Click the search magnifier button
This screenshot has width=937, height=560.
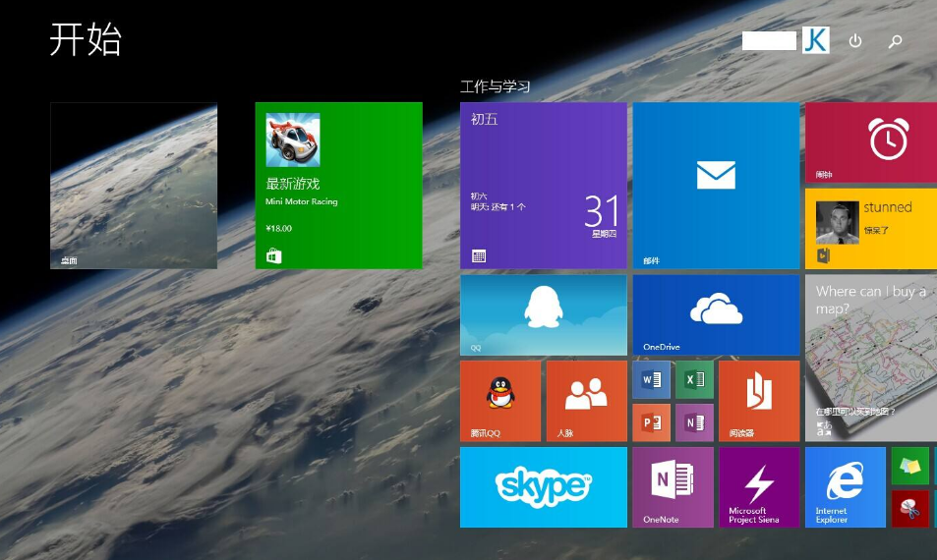coord(895,41)
